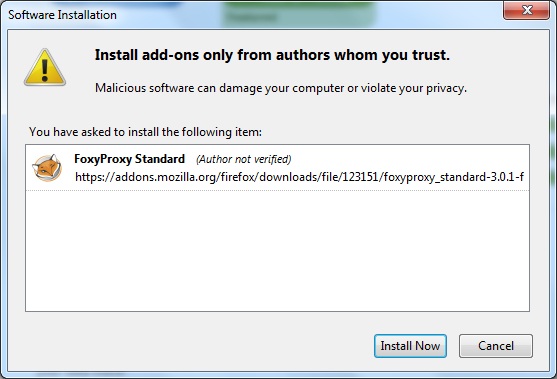This screenshot has width=557, height=379.
Task: Click the empty white area of the item list
Action: tap(277, 250)
